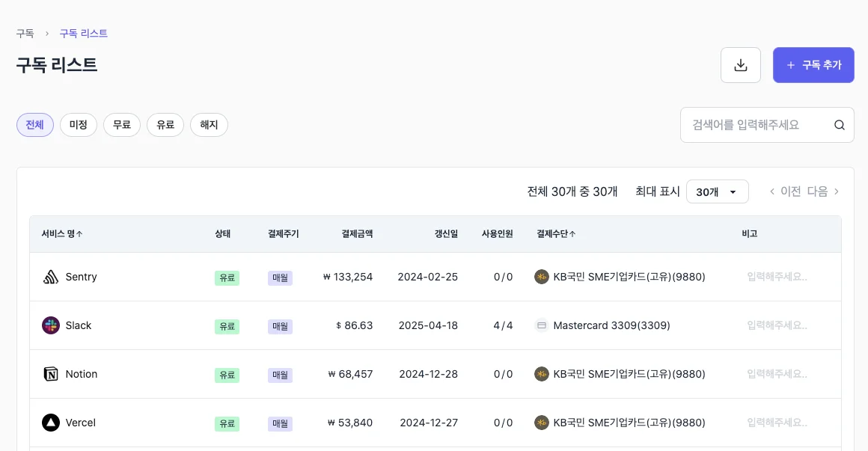The width and height of the screenshot is (868, 451).
Task: Enable the 무료 status filter
Action: click(x=121, y=125)
